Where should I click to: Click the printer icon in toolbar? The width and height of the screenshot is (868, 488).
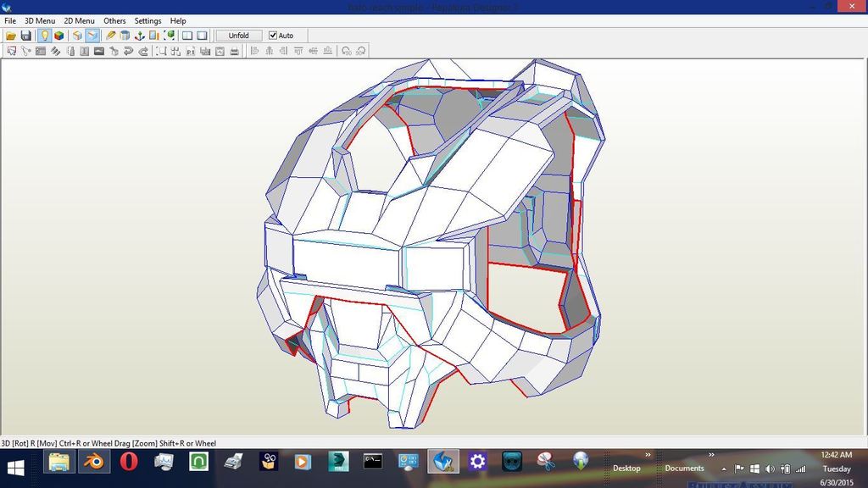(234, 51)
